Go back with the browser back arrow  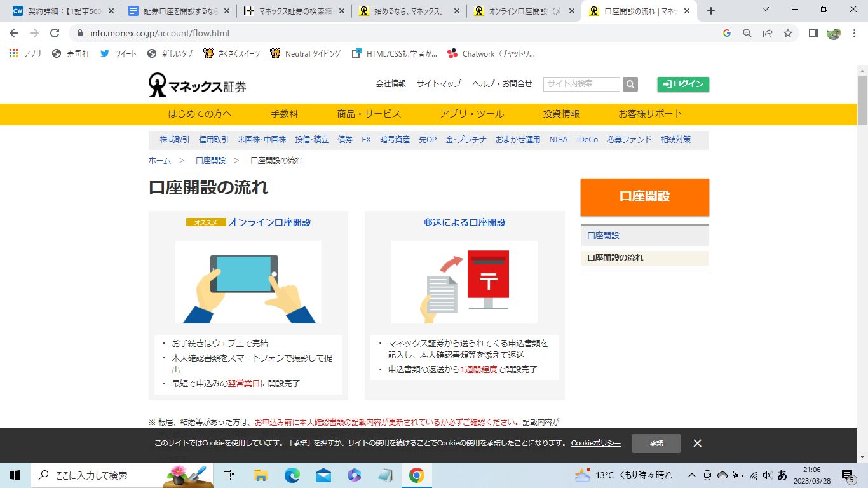14,33
